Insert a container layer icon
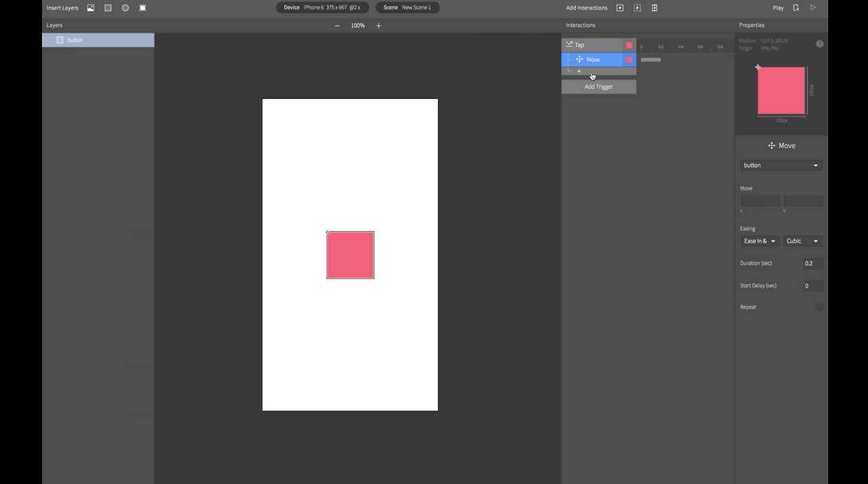Viewport: 868px width, 484px height. 142,8
